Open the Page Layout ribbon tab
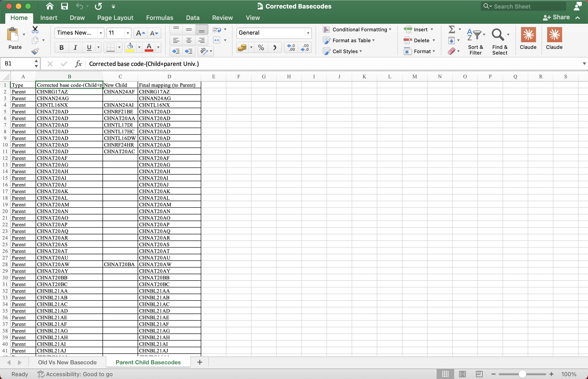 (115, 18)
